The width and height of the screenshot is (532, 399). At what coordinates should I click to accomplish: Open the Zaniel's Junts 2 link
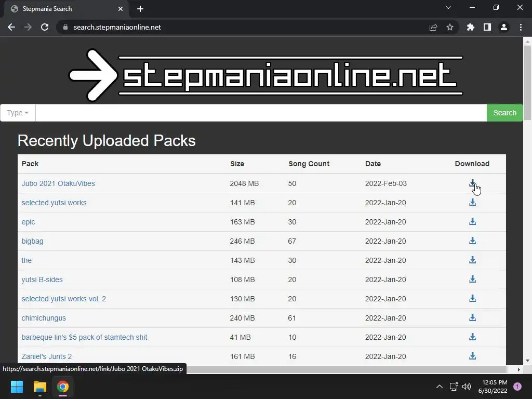(47, 356)
